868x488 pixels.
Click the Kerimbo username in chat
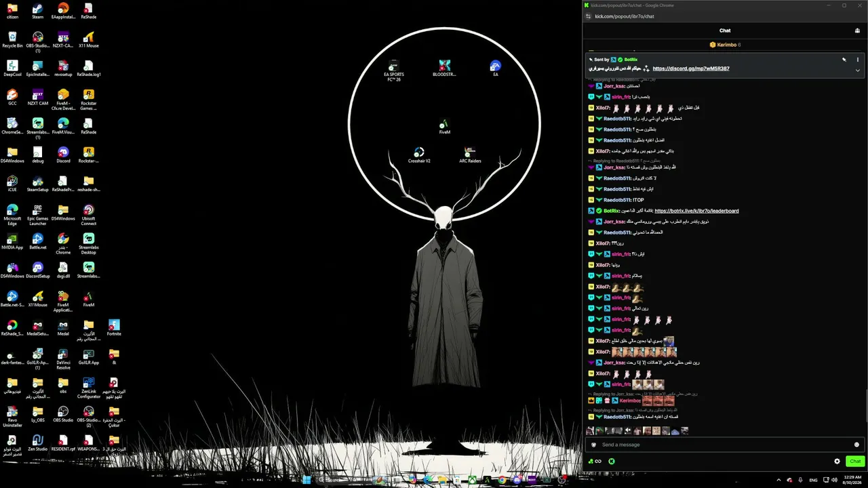630,401
